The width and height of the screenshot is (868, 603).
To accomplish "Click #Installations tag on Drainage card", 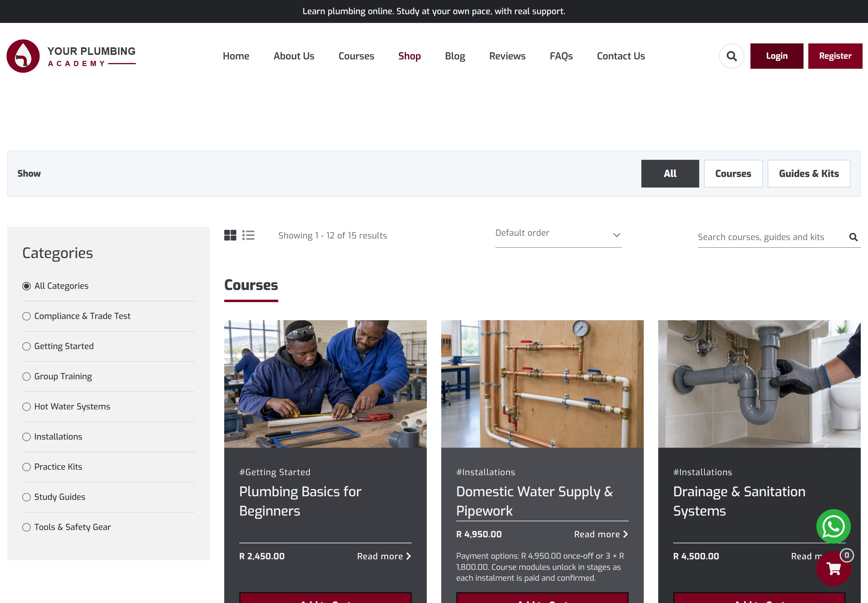I will [703, 472].
